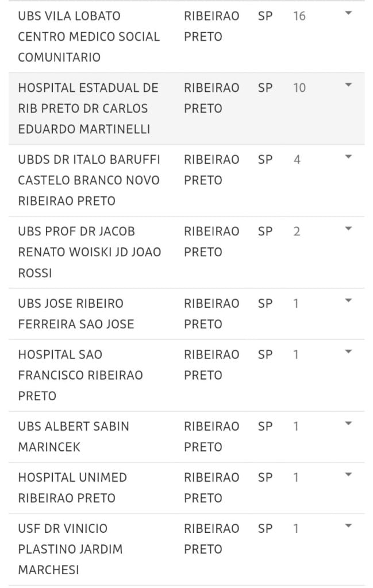This screenshot has width=373, height=588.
Task: Expand the Hospital Estadual de Rib Preto row arrow
Action: click(x=348, y=85)
